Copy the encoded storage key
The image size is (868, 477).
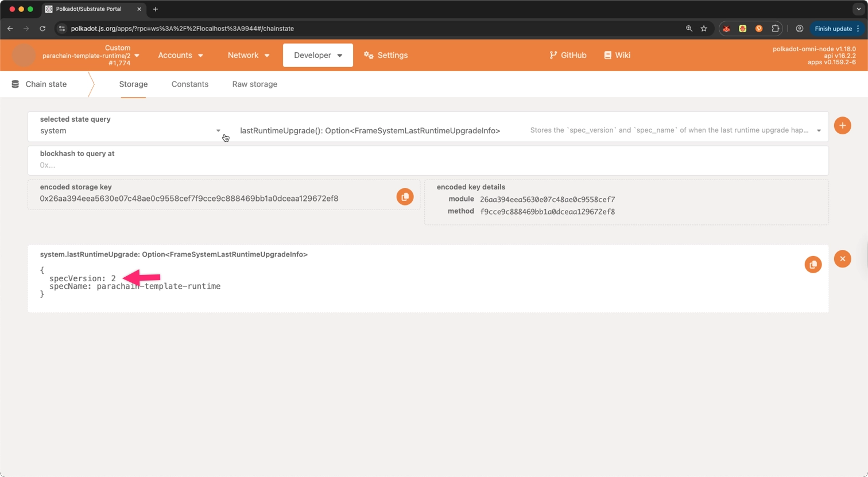pos(405,197)
